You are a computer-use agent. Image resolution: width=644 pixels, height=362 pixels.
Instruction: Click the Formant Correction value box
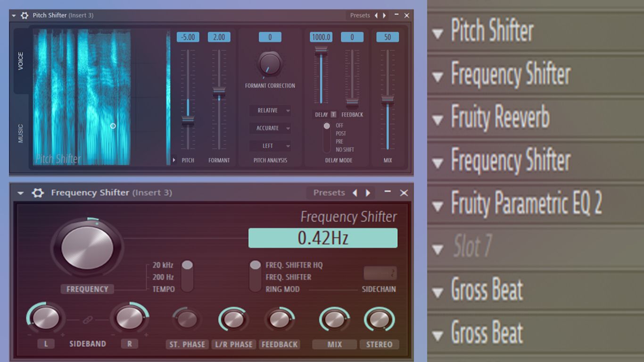(x=270, y=37)
